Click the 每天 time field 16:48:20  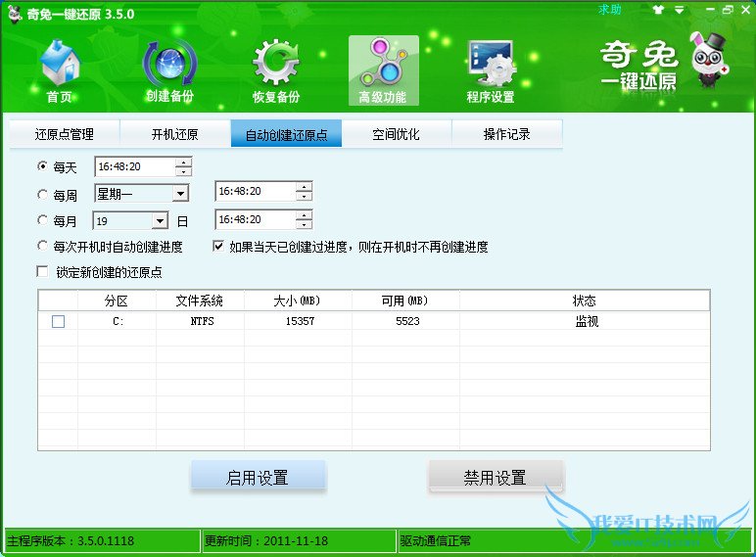click(x=134, y=166)
